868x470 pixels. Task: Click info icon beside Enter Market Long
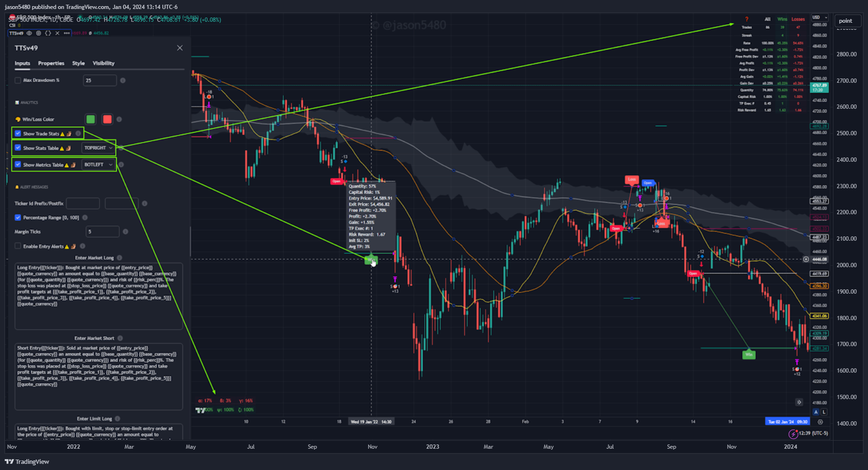120,258
